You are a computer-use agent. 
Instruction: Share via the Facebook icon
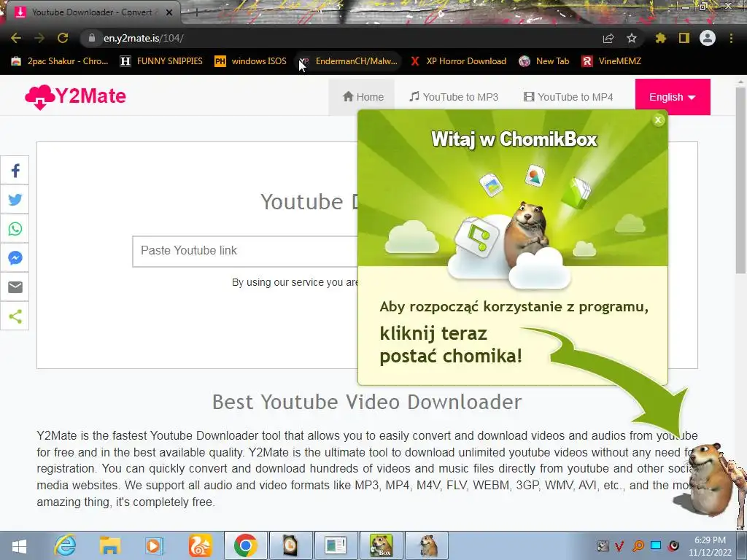pos(15,171)
